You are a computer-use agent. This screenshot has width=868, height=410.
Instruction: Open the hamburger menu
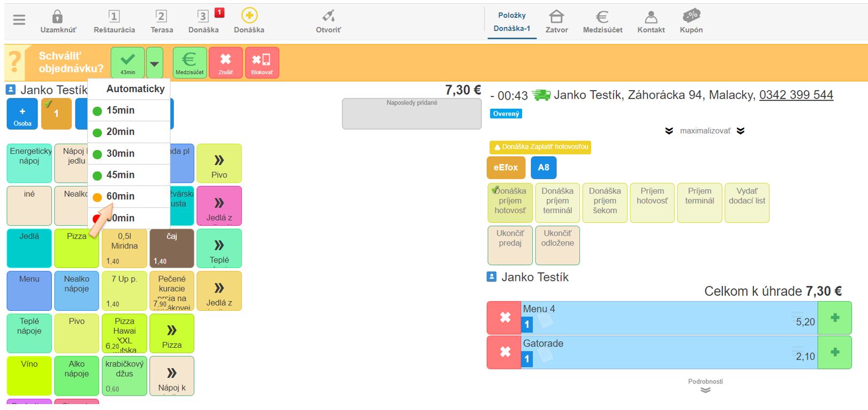(x=19, y=20)
